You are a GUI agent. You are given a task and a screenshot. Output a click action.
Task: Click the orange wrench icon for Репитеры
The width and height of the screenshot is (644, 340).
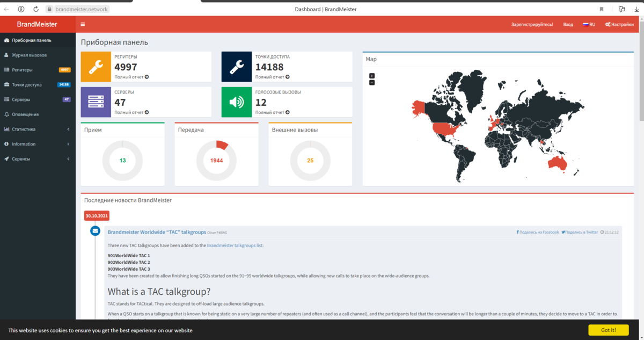coord(96,67)
